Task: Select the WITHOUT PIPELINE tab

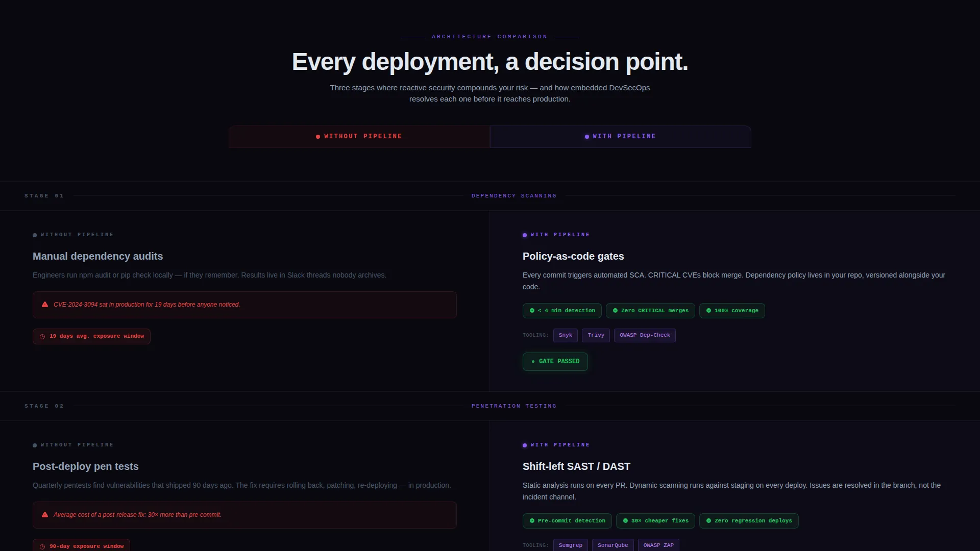Action: (359, 137)
